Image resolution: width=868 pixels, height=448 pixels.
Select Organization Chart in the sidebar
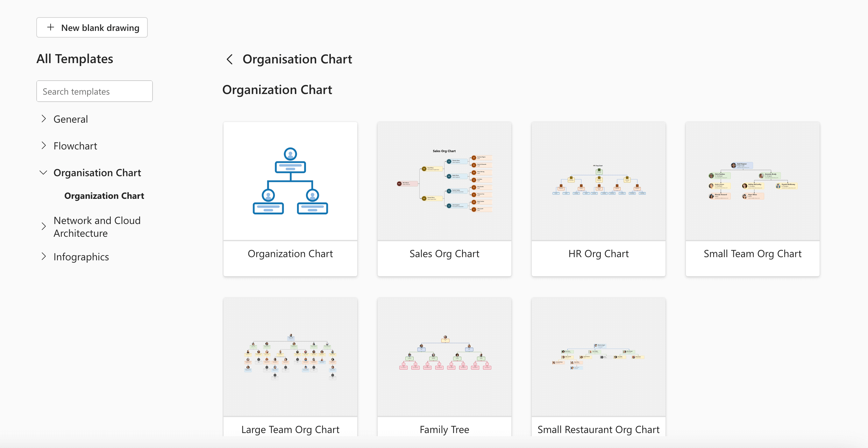[104, 196]
